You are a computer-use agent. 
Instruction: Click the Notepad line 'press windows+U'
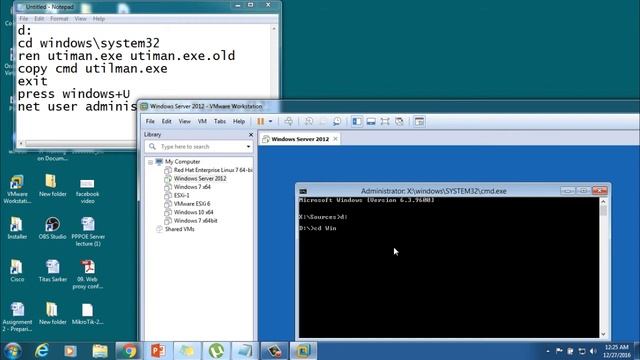click(x=73, y=94)
